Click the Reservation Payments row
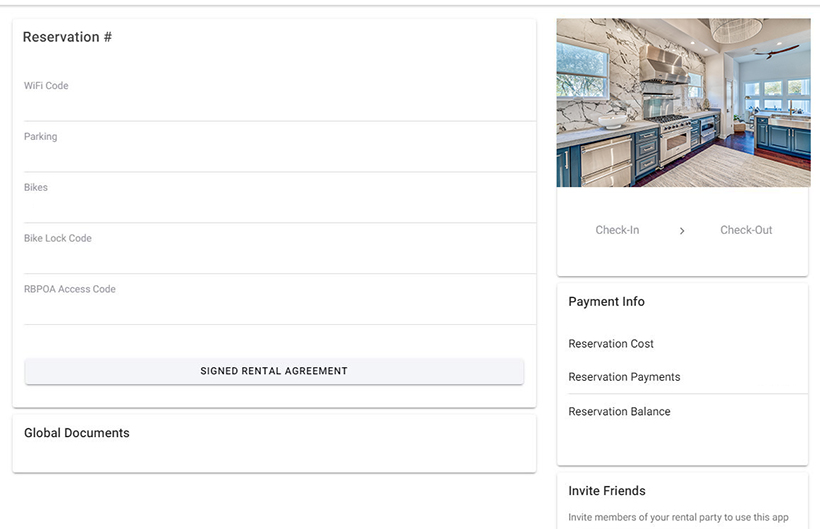 click(x=688, y=377)
